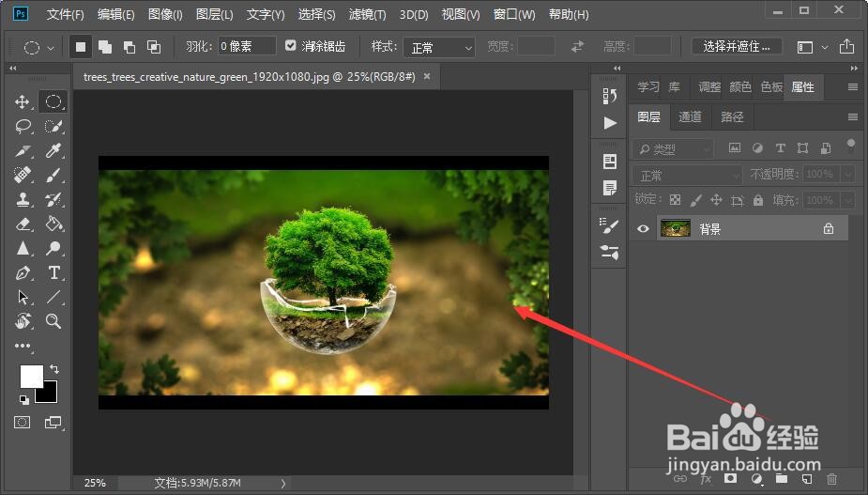
Task: Select the Line tool
Action: point(53,297)
